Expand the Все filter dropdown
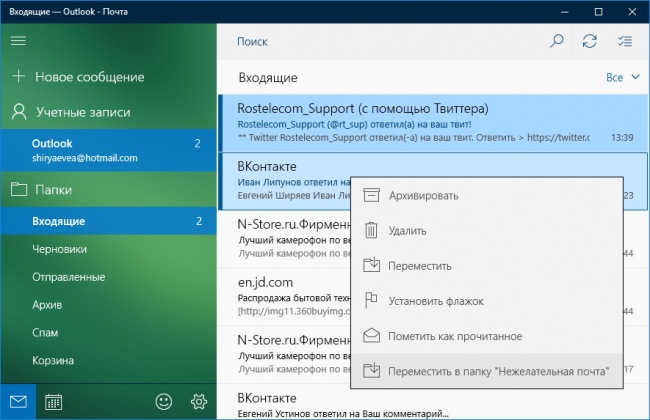This screenshot has width=650, height=420. pos(623,78)
